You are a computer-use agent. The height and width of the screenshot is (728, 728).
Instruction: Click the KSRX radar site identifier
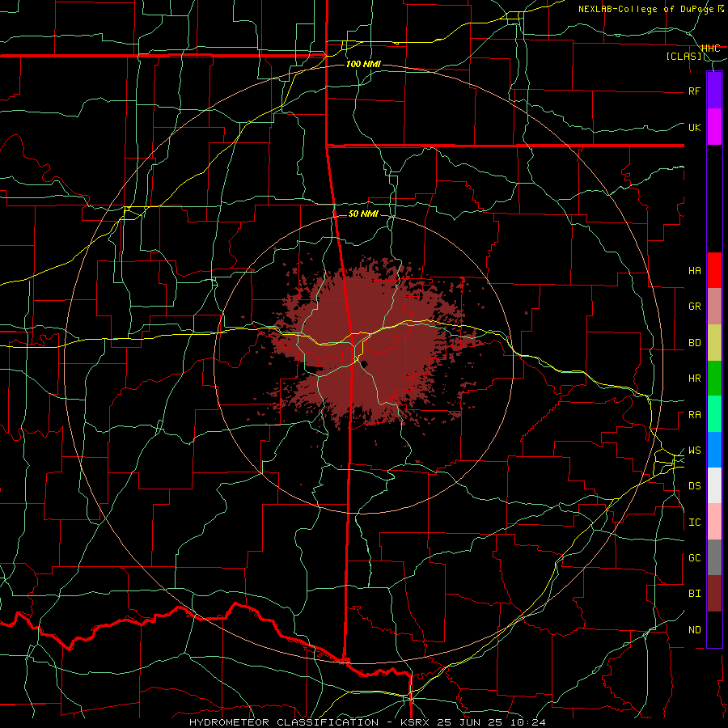click(415, 722)
